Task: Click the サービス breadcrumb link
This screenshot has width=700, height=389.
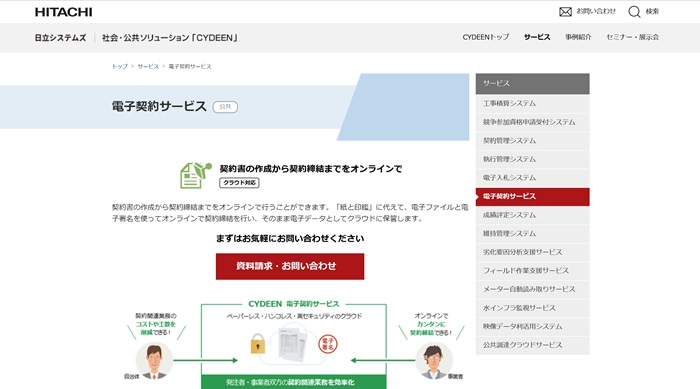Action: [x=148, y=67]
